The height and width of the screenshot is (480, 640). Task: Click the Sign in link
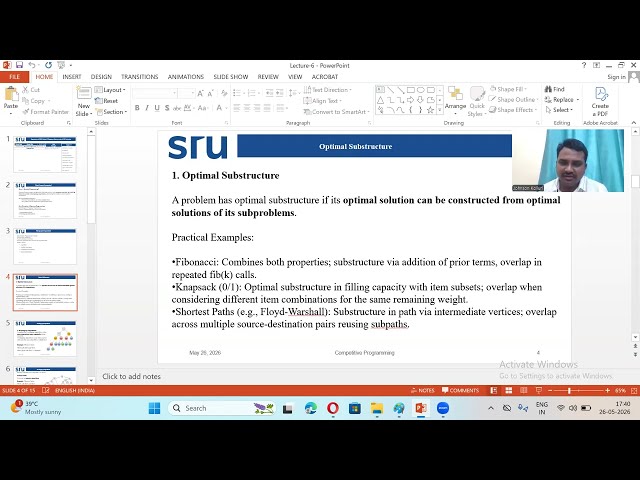616,77
